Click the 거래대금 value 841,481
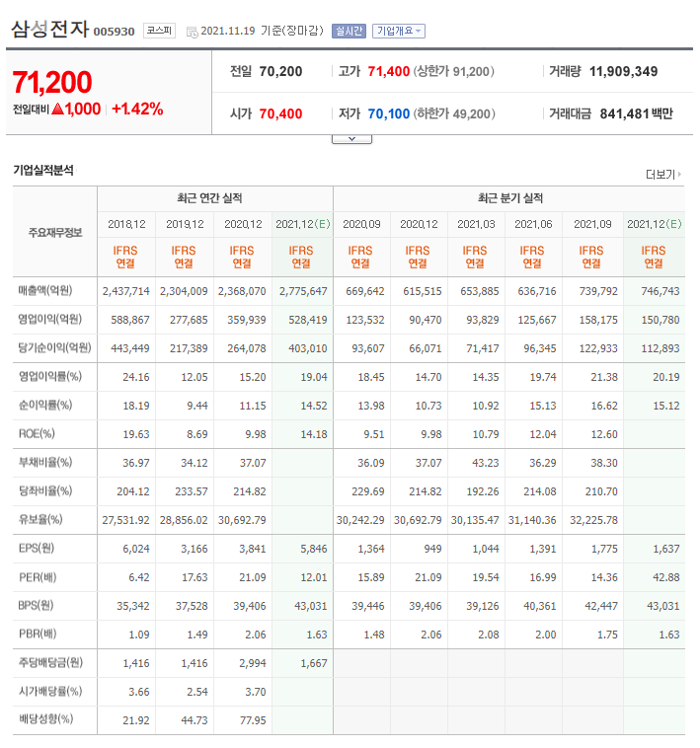The width and height of the screenshot is (700, 748). coord(624,114)
